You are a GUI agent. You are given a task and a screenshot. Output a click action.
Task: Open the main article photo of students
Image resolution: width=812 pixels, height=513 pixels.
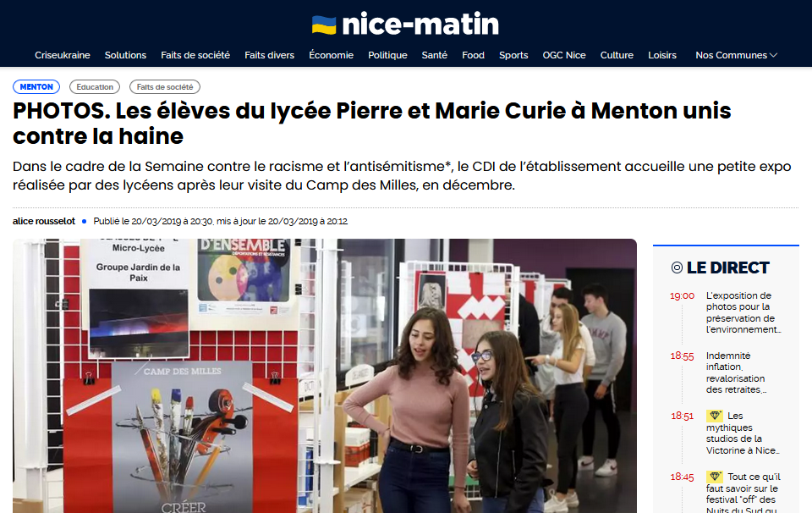(325, 376)
